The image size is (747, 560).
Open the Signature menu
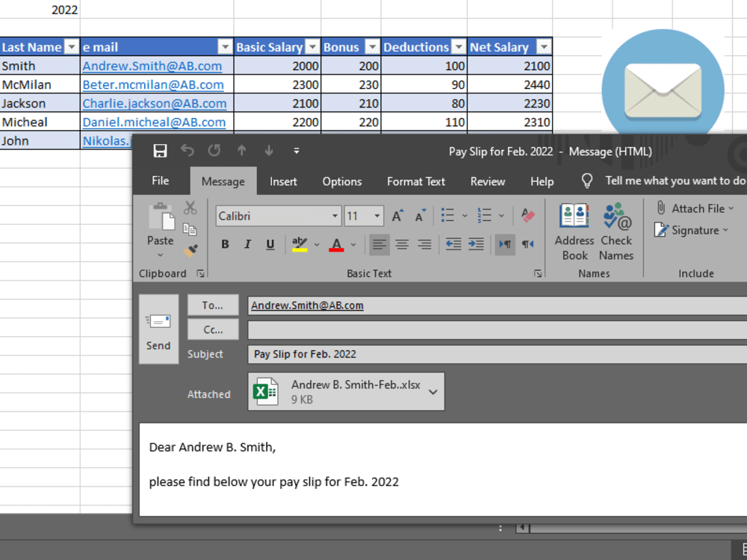click(692, 230)
